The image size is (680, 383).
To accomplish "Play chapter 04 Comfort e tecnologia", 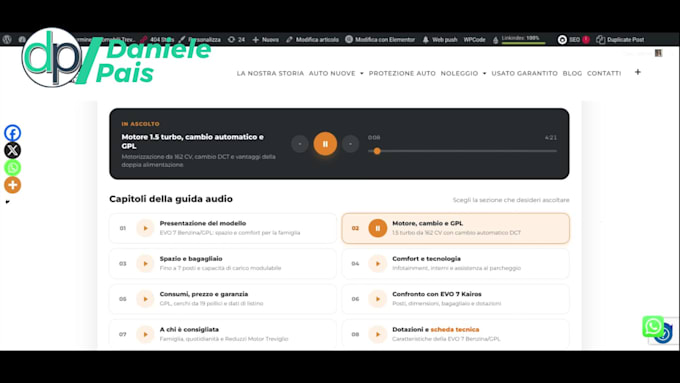I will tap(378, 264).
